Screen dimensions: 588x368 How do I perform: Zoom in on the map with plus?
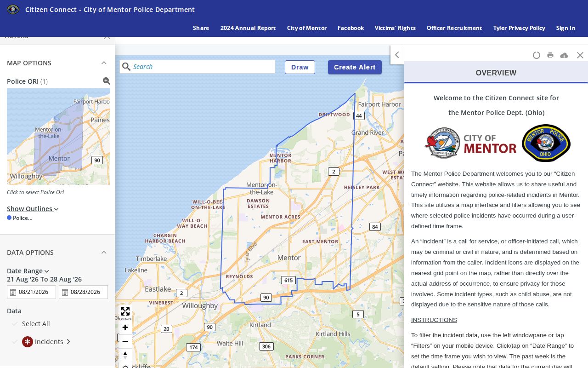click(x=125, y=328)
